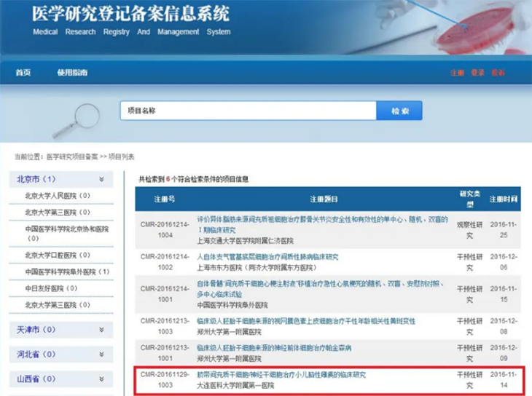This screenshot has height=396, width=532.
Task: Click the 研究类型 column header
Action: 470,199
